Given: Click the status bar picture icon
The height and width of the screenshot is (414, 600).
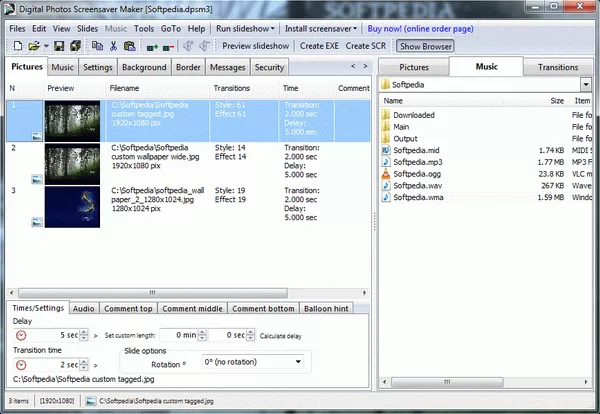Looking at the screenshot, I should pos(91,401).
